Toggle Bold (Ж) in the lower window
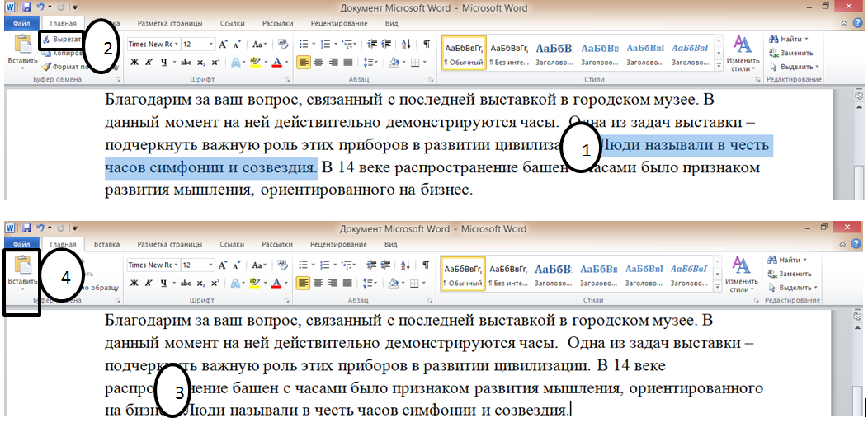The image size is (868, 432). pyautogui.click(x=134, y=284)
